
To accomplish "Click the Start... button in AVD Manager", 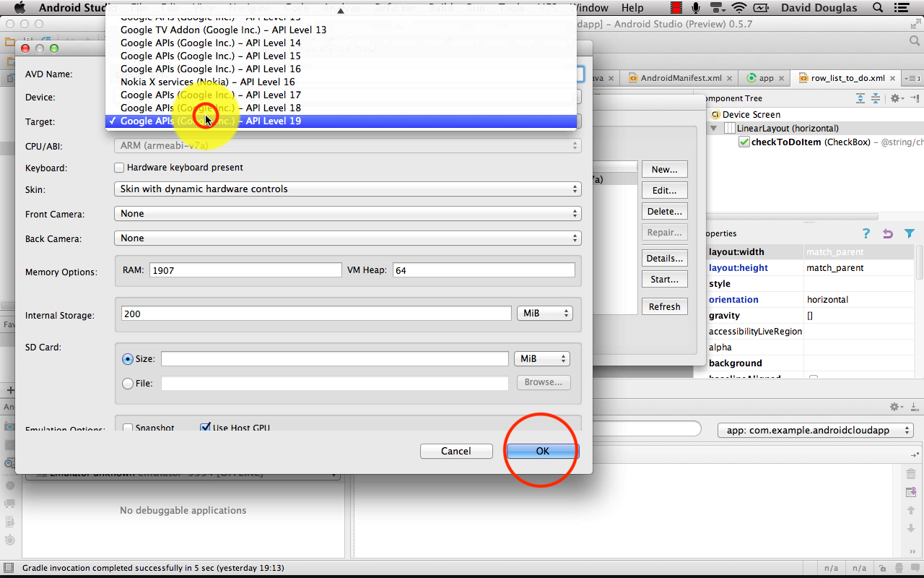I will click(x=664, y=280).
